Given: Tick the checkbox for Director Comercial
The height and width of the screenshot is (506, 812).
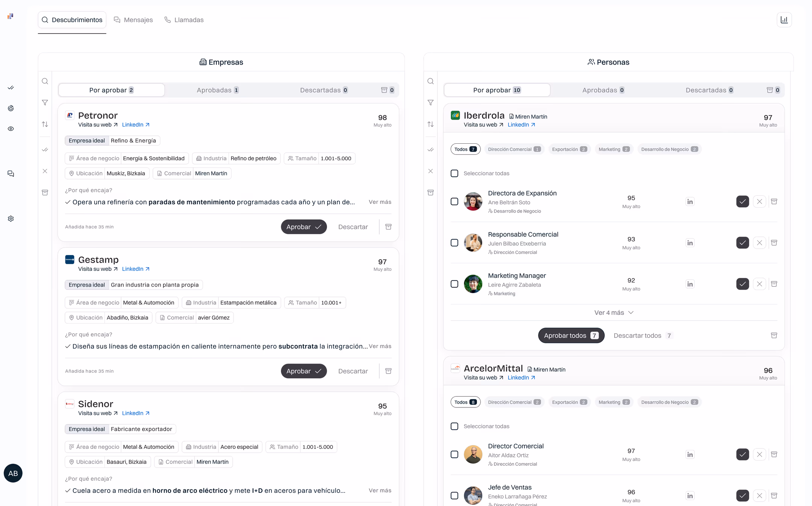Looking at the screenshot, I should pyautogui.click(x=454, y=454).
